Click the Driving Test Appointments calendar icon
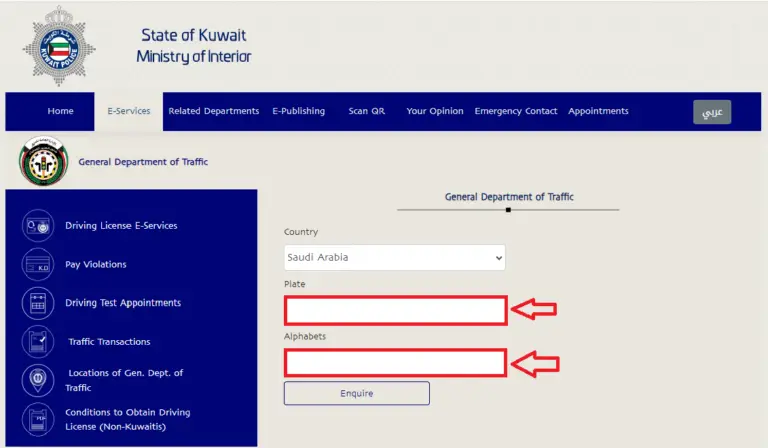Image resolution: width=768 pixels, height=448 pixels. 38,303
